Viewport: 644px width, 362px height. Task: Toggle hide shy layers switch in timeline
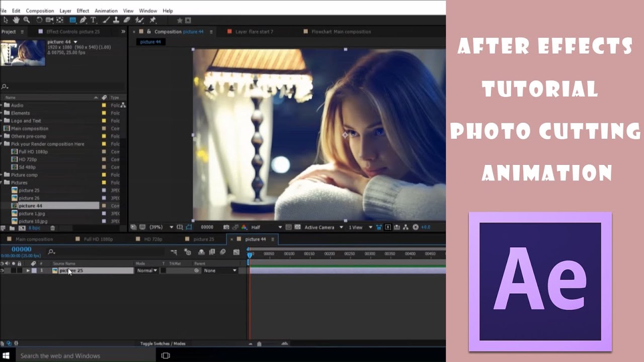click(201, 252)
